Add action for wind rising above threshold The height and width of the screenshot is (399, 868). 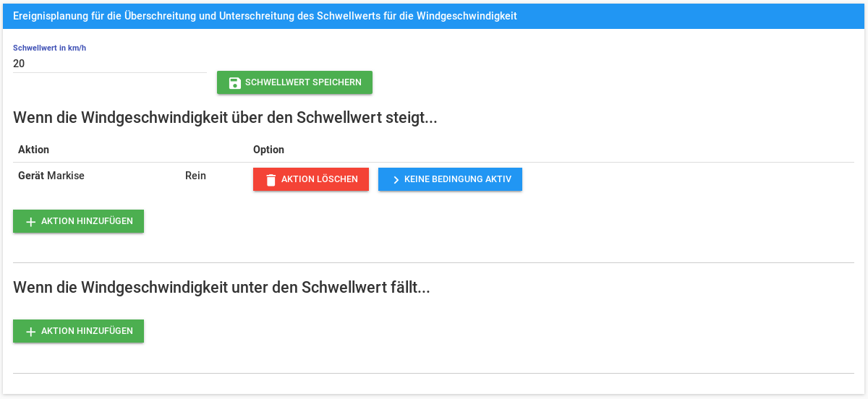click(x=87, y=221)
